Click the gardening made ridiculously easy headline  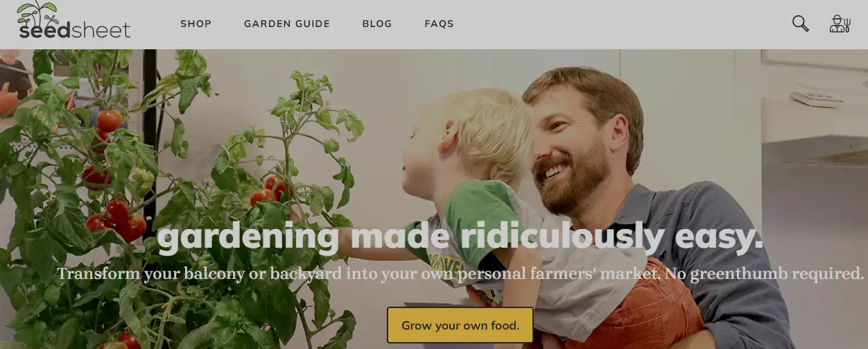pos(460,239)
